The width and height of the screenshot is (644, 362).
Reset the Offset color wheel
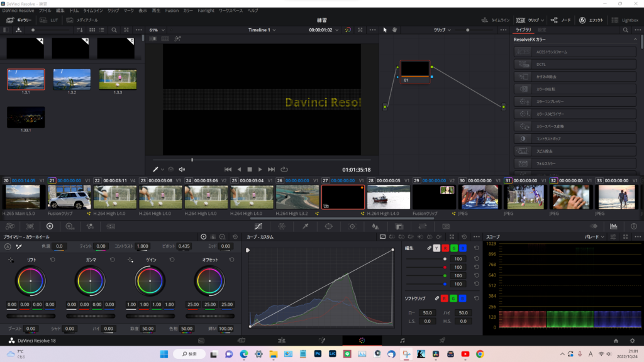231,260
